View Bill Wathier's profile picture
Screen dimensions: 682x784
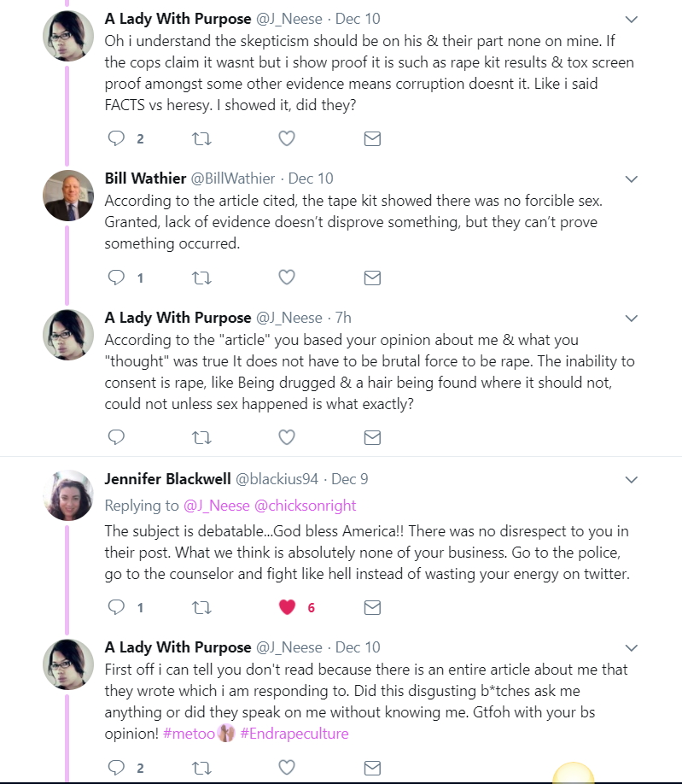[x=68, y=196]
